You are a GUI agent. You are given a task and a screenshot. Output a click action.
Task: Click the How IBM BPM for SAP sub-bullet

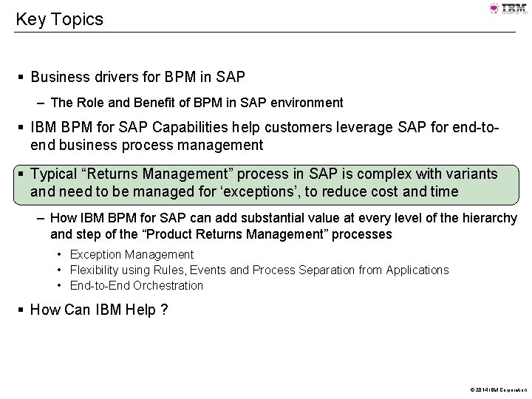click(284, 226)
